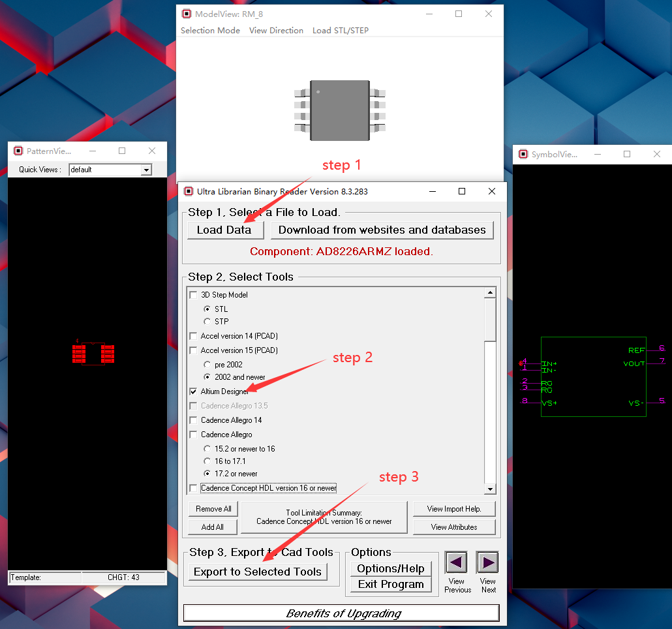
Task: Click the PatternView window app icon
Action: (18, 151)
